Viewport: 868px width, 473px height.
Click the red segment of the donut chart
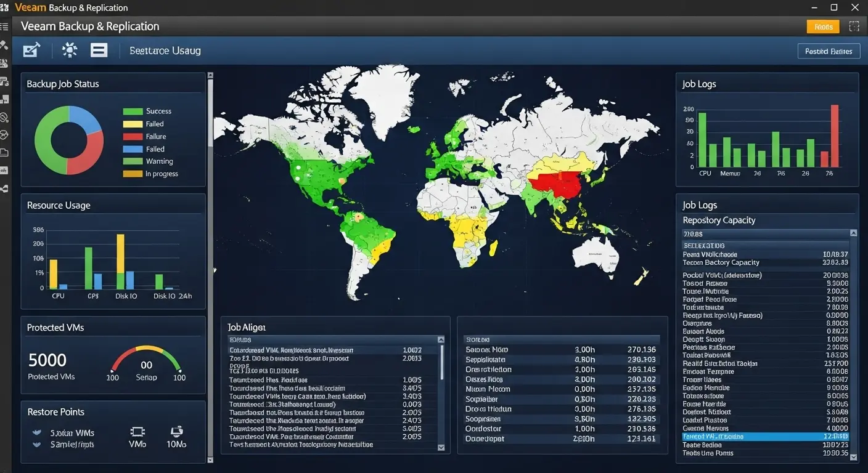tap(91, 155)
